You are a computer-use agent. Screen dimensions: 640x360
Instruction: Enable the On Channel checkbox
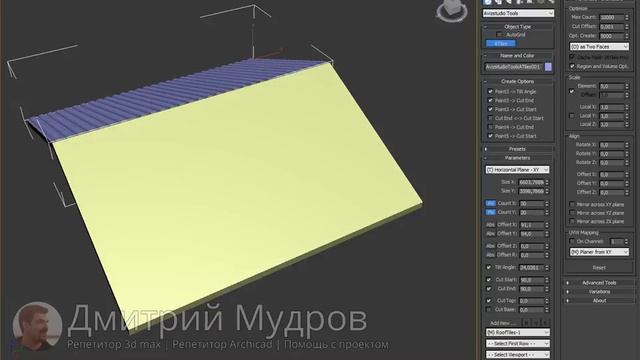point(572,242)
